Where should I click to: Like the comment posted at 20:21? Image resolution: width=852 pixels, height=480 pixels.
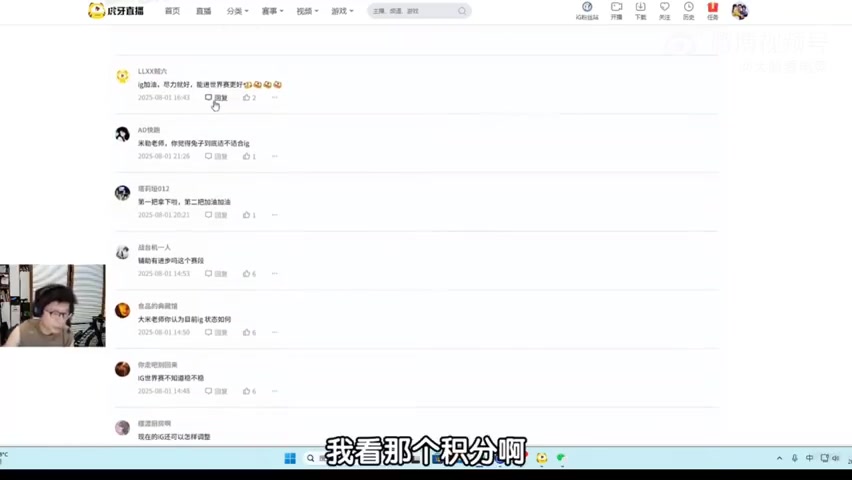pyautogui.click(x=249, y=215)
